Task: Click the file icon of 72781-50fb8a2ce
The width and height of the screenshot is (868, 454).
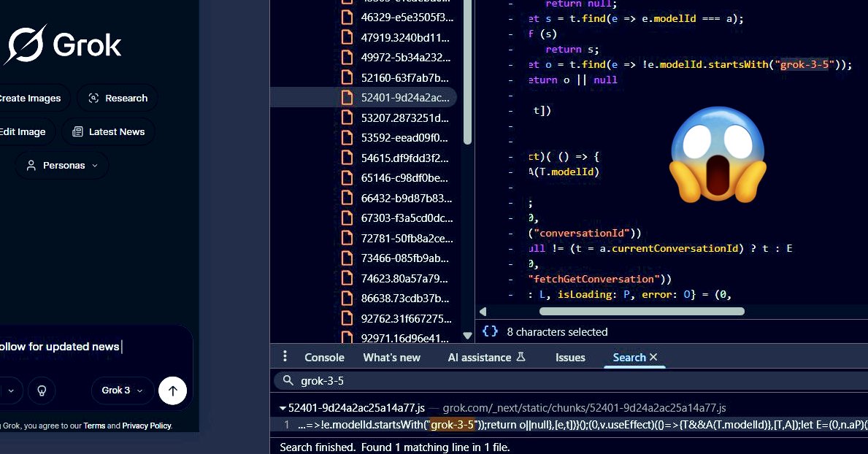Action: [347, 238]
